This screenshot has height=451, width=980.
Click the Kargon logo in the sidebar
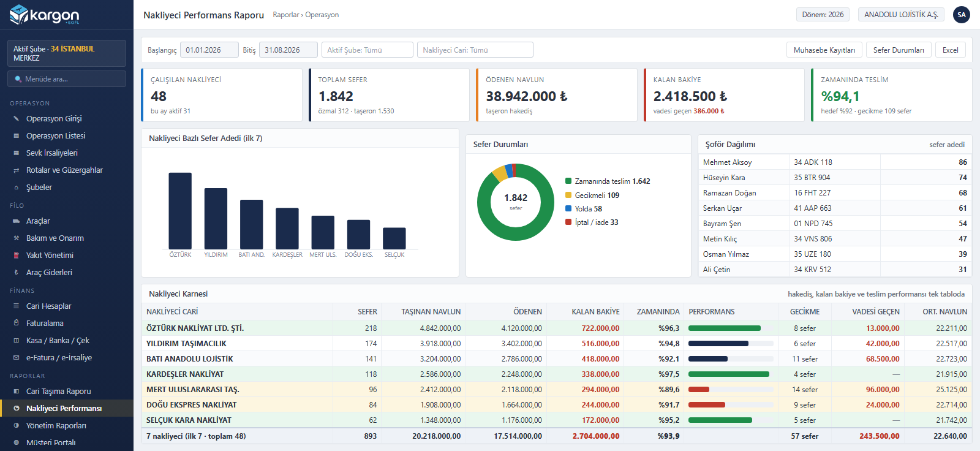tap(45, 15)
